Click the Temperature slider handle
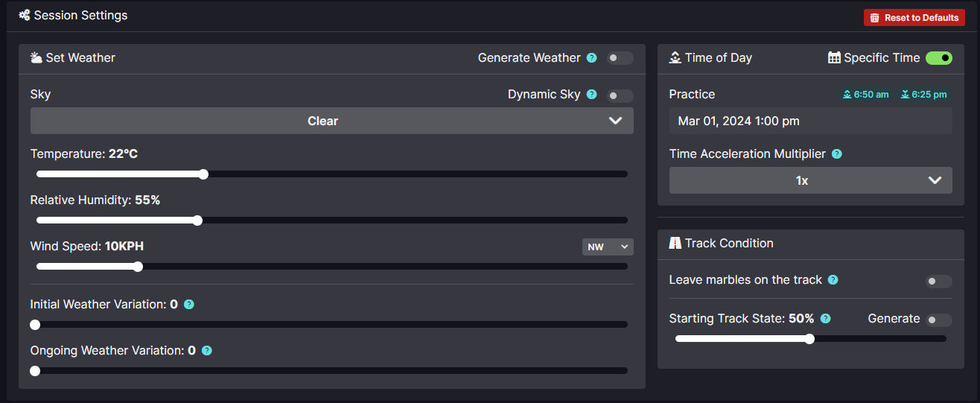 [203, 174]
